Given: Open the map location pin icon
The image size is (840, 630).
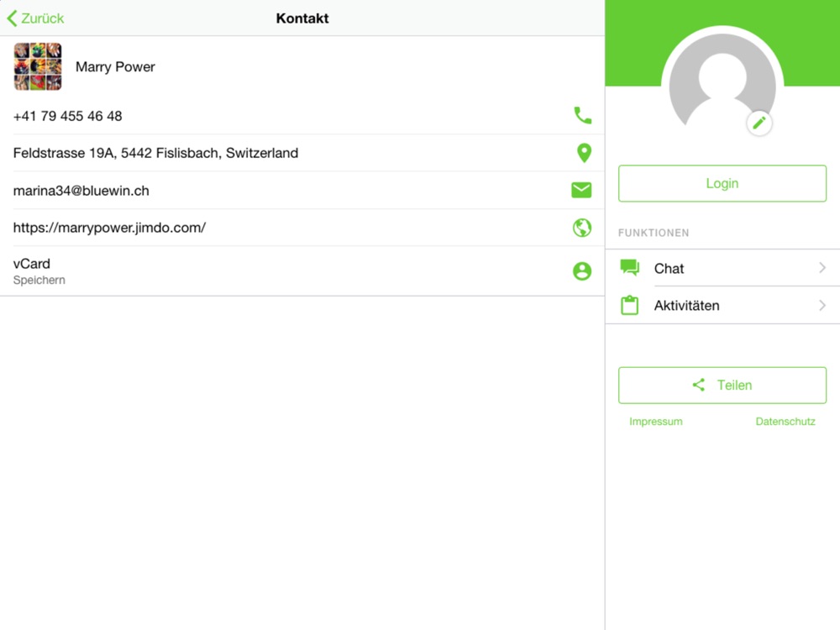Looking at the screenshot, I should pos(584,153).
